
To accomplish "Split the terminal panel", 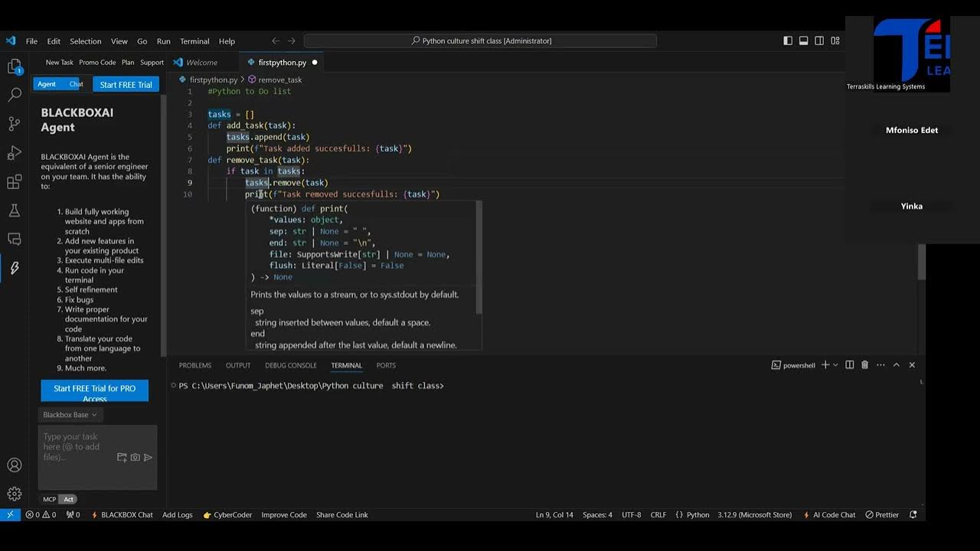I will click(x=850, y=365).
